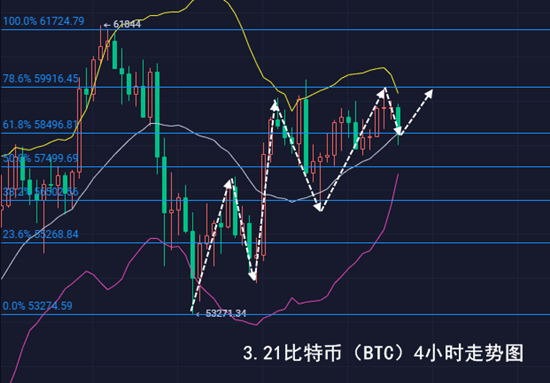Viewport: 550px width, 383px height.
Task: Click the 3.21 BTC 4小时走势图 title text
Action: (x=383, y=353)
